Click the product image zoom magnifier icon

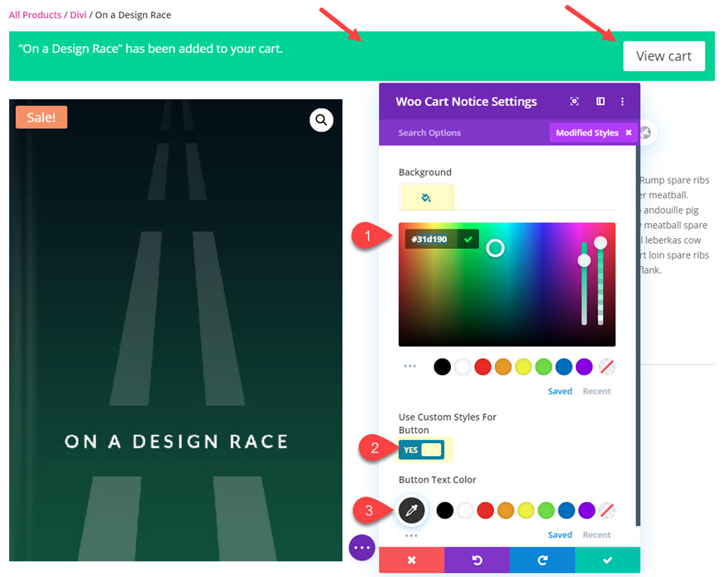pos(321,120)
